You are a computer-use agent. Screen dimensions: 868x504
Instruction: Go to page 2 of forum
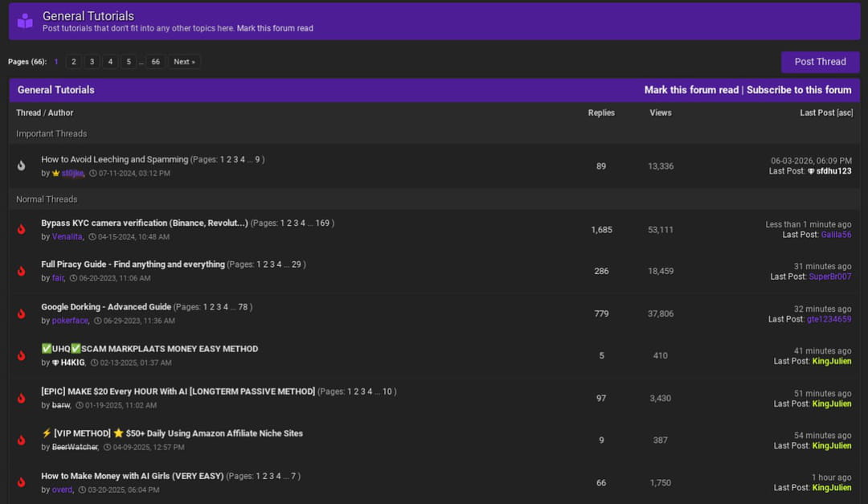coord(74,61)
